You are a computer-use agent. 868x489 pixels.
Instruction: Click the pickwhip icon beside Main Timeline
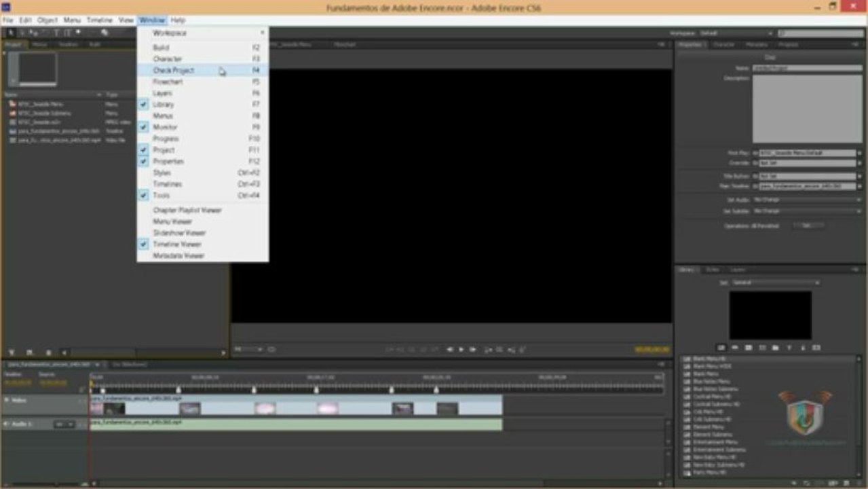click(755, 185)
